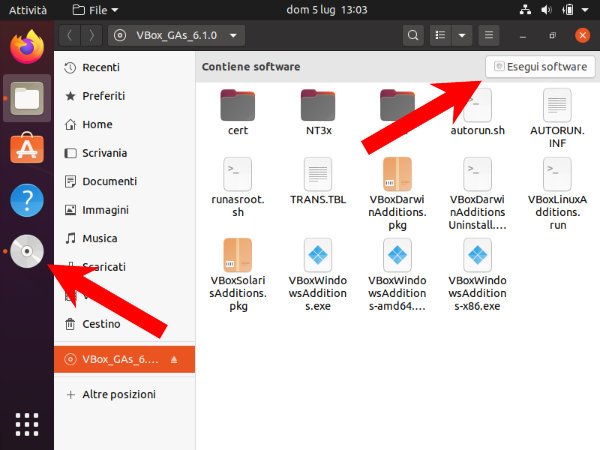Open Immagini in the sidebar
The width and height of the screenshot is (600, 450).
[x=124, y=210]
